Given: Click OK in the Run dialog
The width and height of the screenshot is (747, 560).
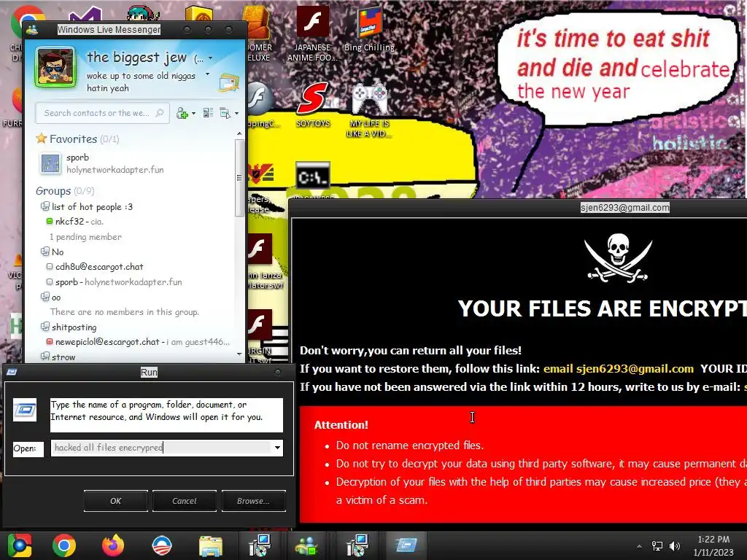Looking at the screenshot, I should (x=116, y=501).
